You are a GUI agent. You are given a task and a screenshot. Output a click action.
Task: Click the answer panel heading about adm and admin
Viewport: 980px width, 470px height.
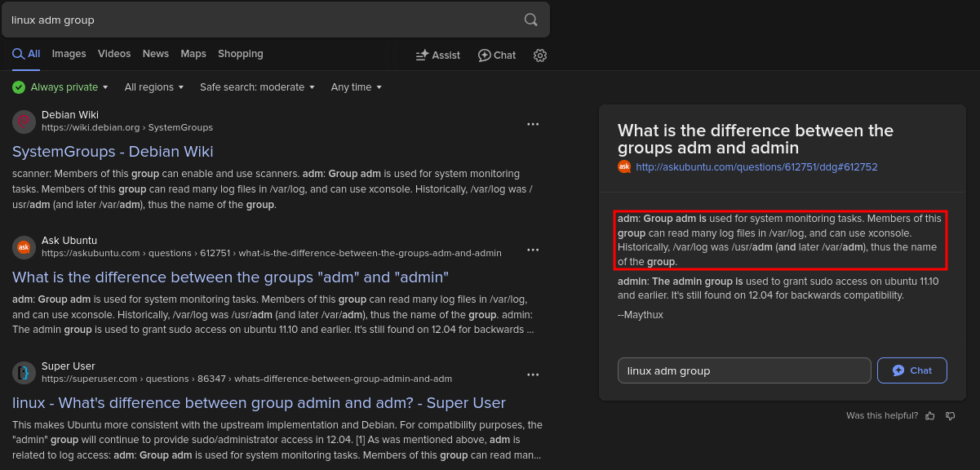[x=756, y=139]
